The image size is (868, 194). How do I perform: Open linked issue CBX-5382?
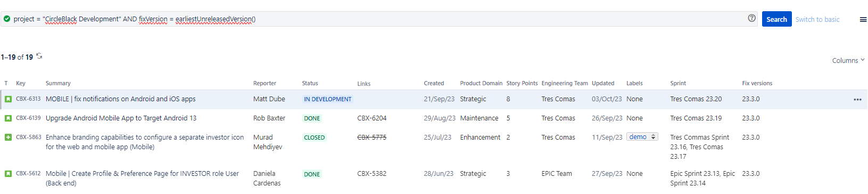pos(372,174)
